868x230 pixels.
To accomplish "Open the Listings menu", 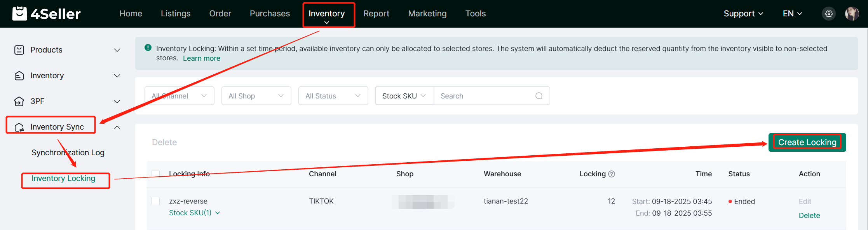I will coord(176,14).
